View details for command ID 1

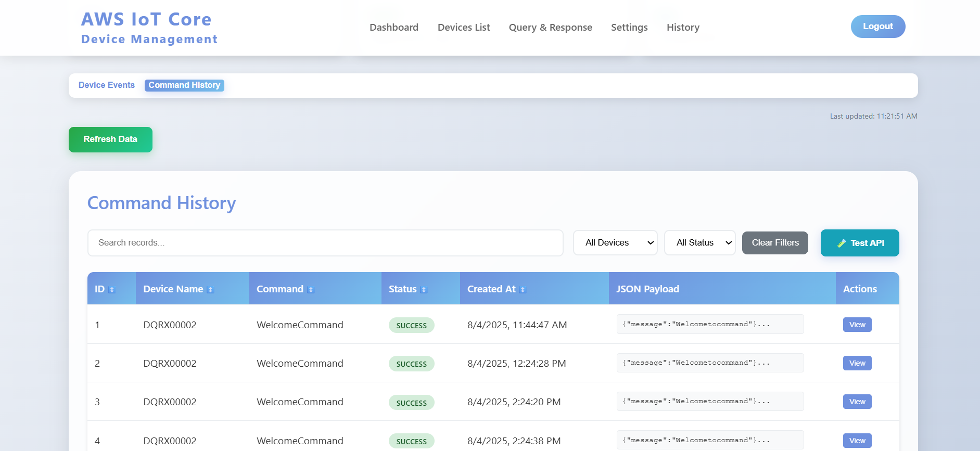(857, 325)
